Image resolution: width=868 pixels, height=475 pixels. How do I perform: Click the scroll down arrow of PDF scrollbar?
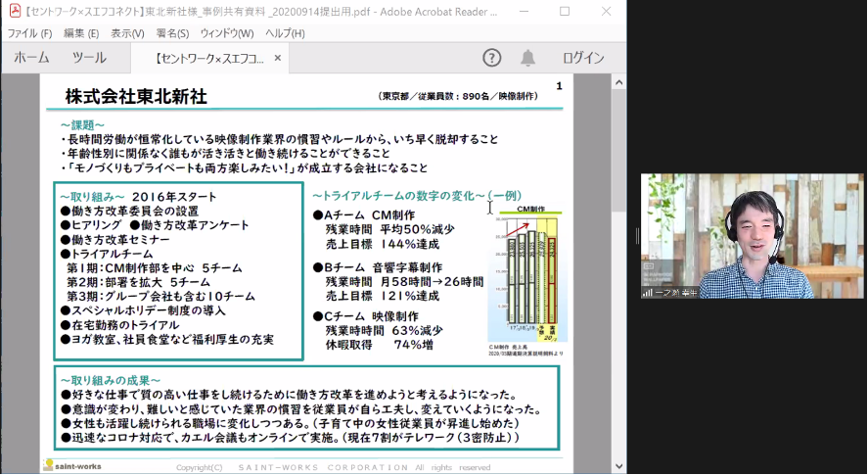[x=618, y=466]
